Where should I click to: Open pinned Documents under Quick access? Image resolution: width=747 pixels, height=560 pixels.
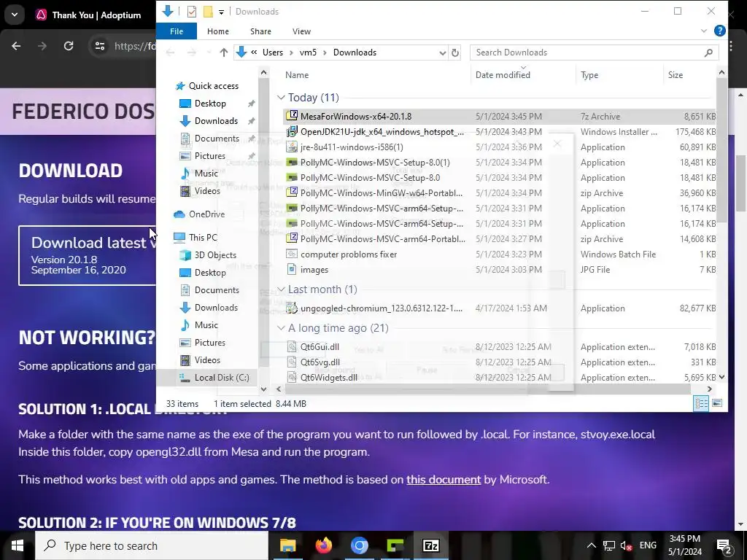[x=217, y=138]
